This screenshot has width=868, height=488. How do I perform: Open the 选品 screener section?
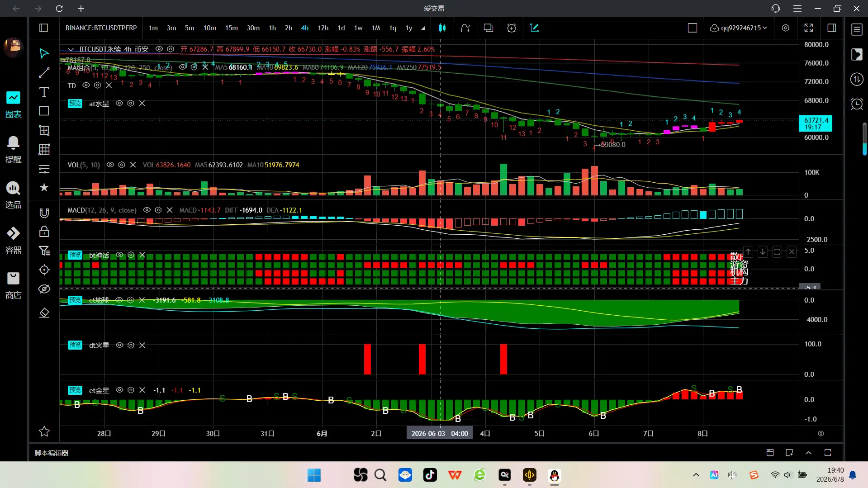click(x=13, y=195)
